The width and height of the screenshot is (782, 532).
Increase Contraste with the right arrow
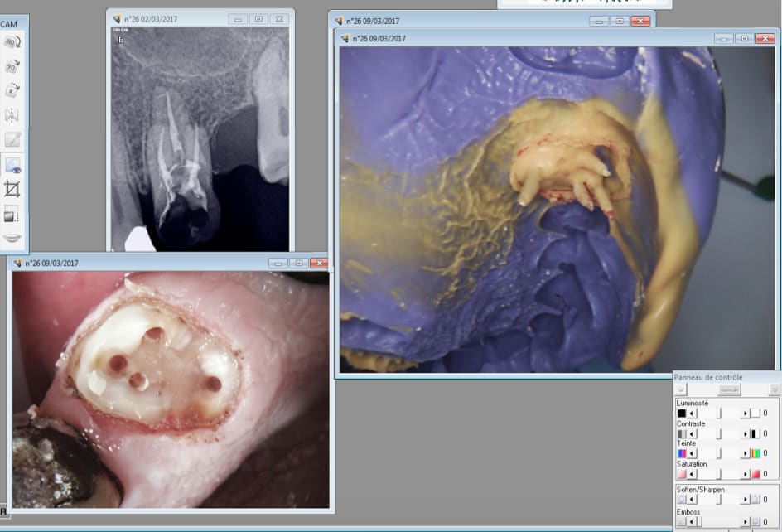(x=745, y=433)
